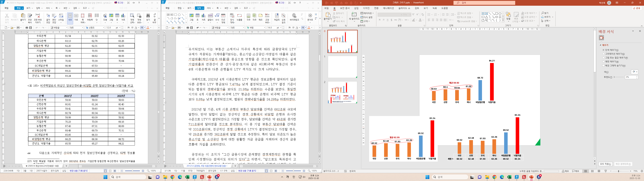Select the 패턴 채우기 radio option
This screenshot has width=644, height=181.
(604, 62)
